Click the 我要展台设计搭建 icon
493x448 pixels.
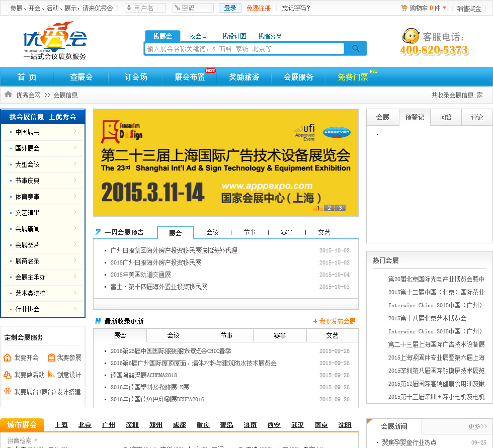tap(7, 392)
